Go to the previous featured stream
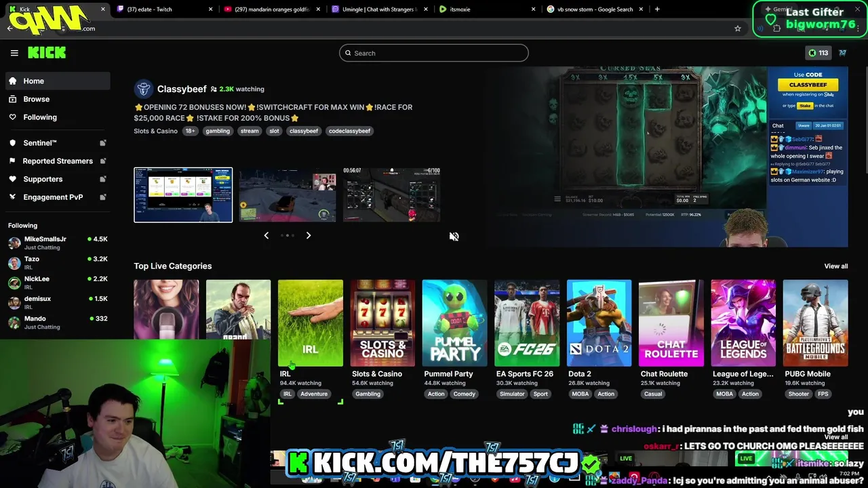The width and height of the screenshot is (868, 488). click(x=266, y=235)
